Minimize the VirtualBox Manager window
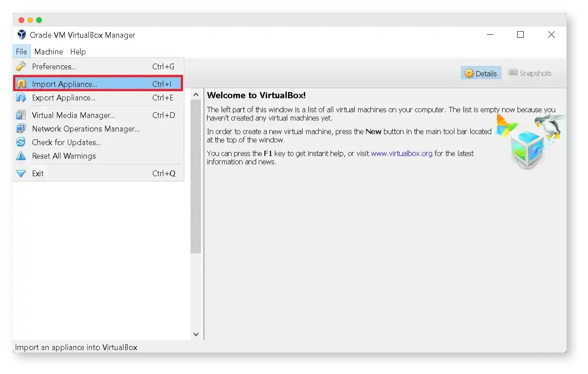This screenshot has width=588, height=374. (490, 35)
